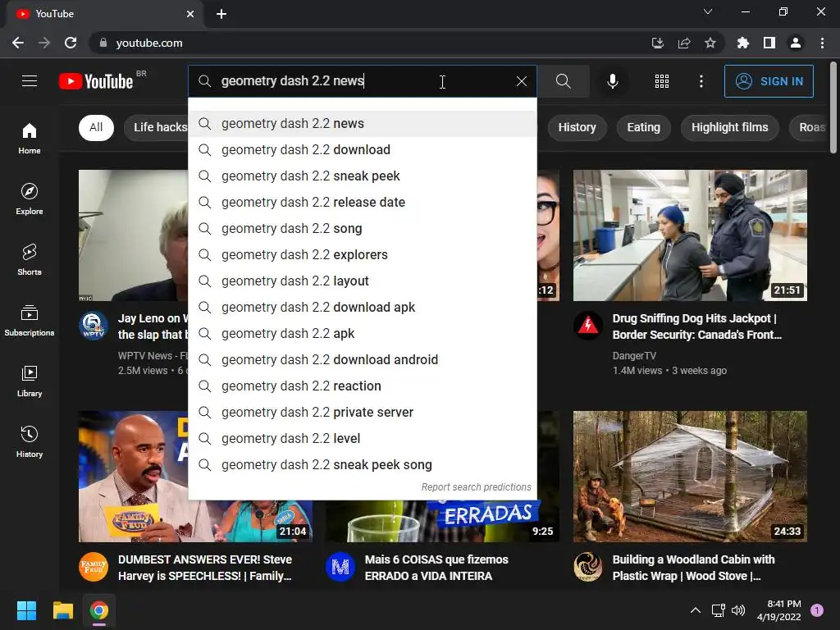Select the History filter chip
This screenshot has height=630, width=840.
[577, 127]
